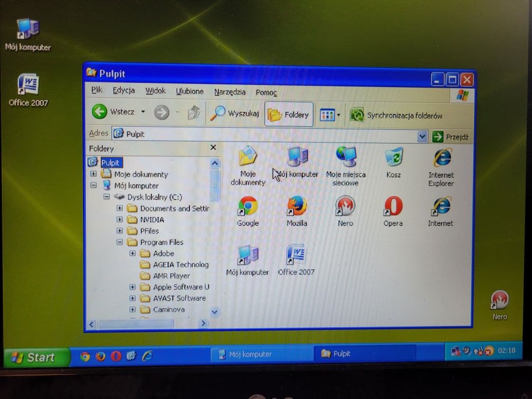Click folder tree scroll down arrow

214,312
